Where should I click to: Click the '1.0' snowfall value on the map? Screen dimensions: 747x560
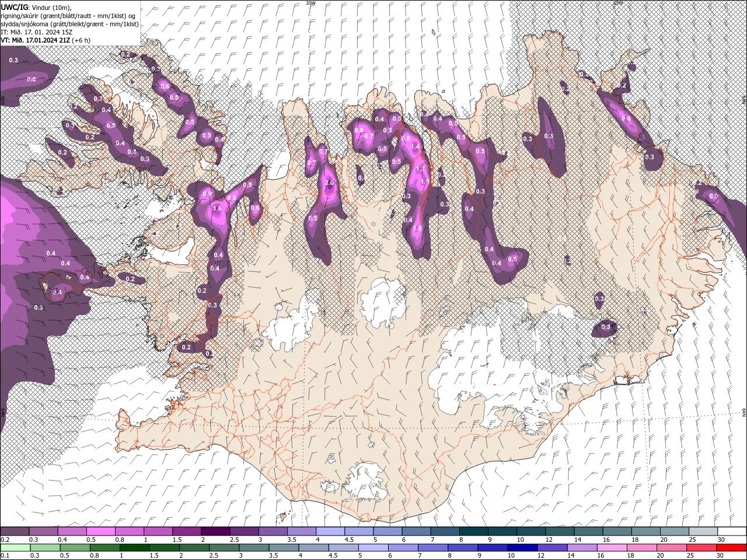(x=417, y=228)
